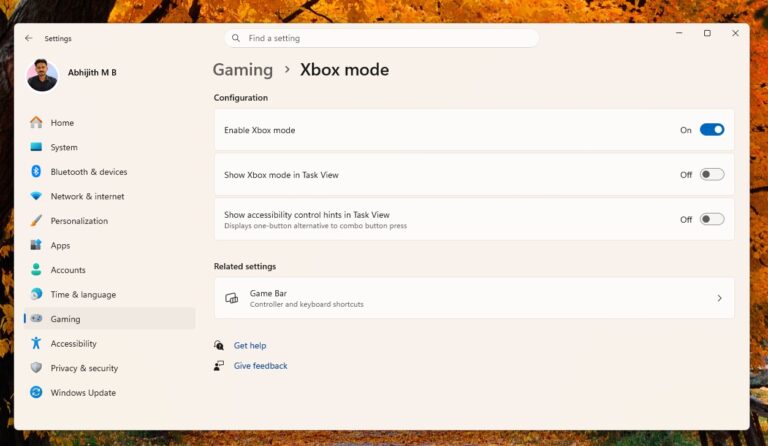Open the user profile picture

(42, 75)
